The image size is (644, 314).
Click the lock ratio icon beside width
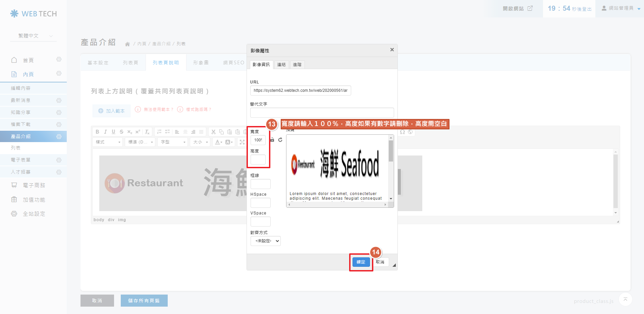[272, 140]
